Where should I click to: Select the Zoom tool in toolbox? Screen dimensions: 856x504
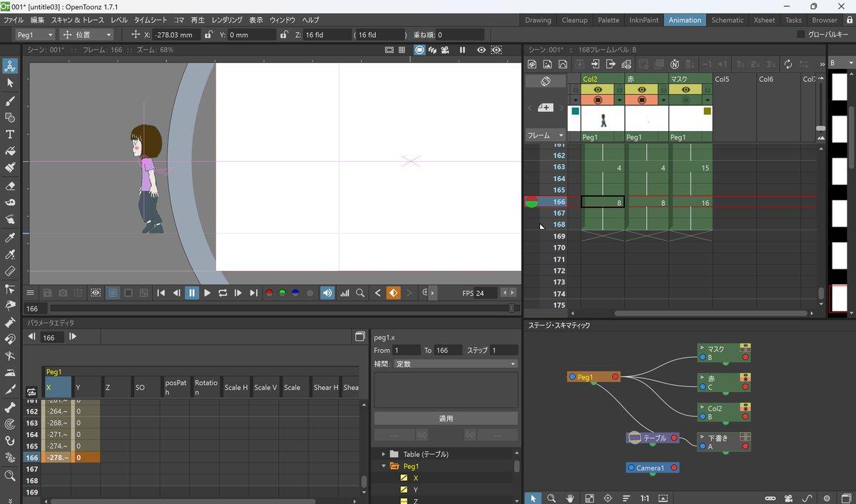(x=10, y=475)
